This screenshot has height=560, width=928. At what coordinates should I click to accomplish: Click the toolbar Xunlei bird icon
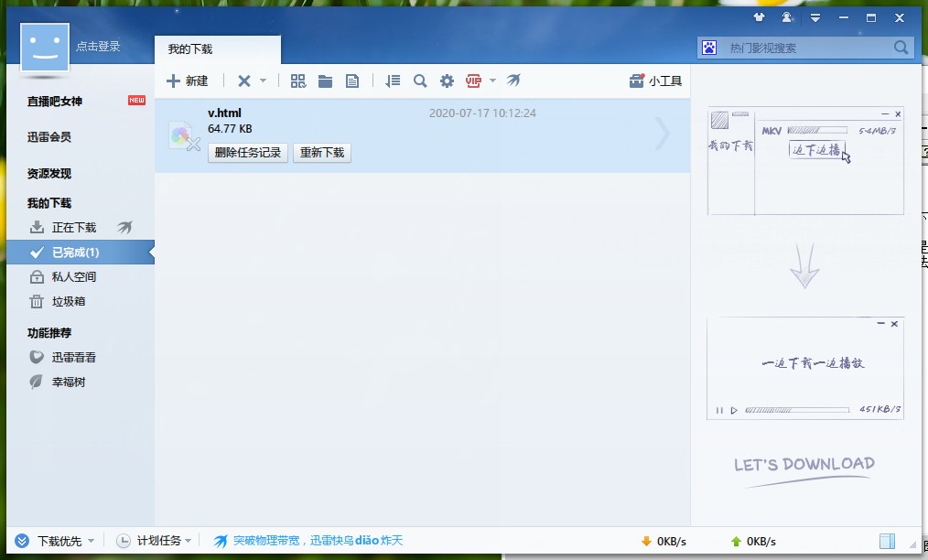coord(513,80)
